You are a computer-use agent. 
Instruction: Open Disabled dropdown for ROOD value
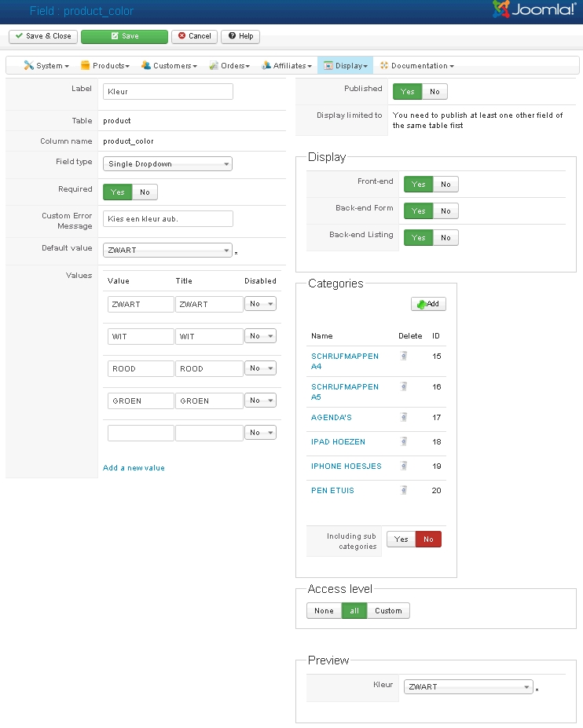click(260, 368)
